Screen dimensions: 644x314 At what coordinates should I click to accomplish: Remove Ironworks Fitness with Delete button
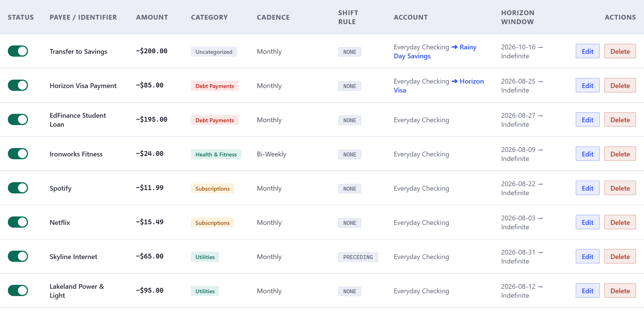pyautogui.click(x=620, y=154)
